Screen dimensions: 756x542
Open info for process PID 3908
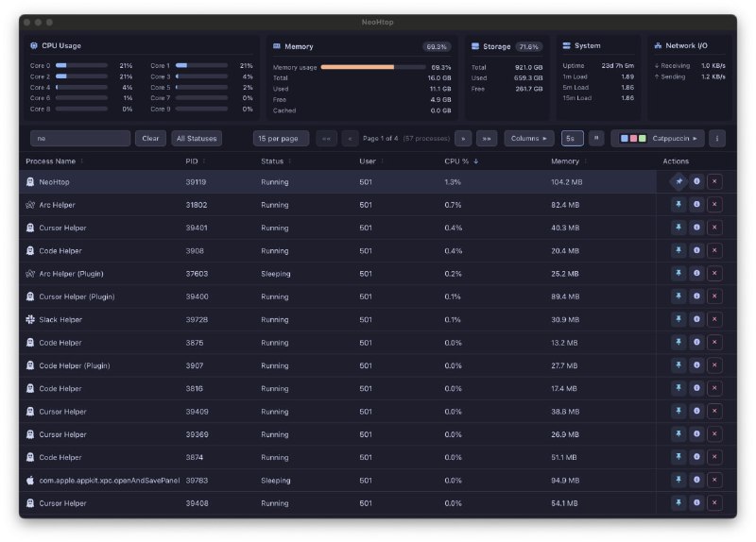696,250
